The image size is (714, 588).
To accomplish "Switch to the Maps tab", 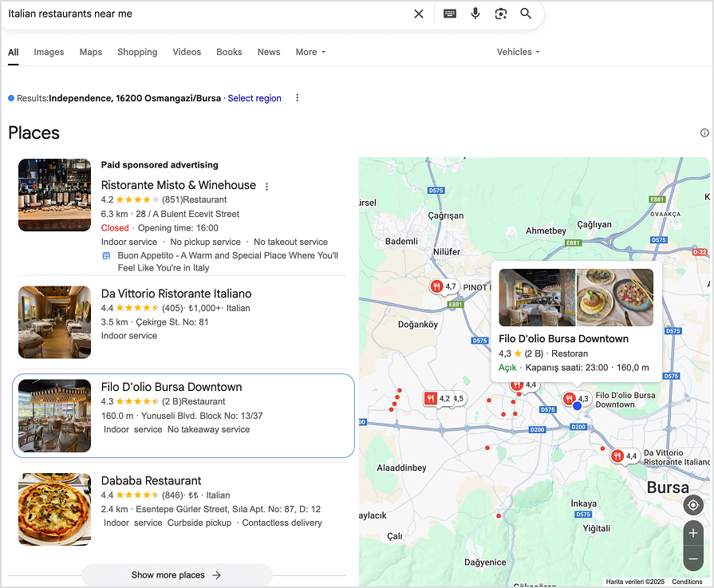I will (90, 52).
